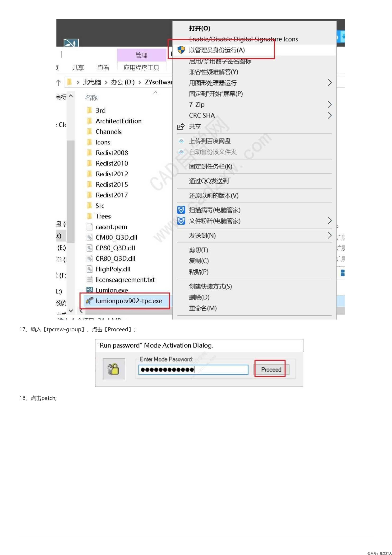Click the lock-and-keys icon in password dialog

coord(114,369)
